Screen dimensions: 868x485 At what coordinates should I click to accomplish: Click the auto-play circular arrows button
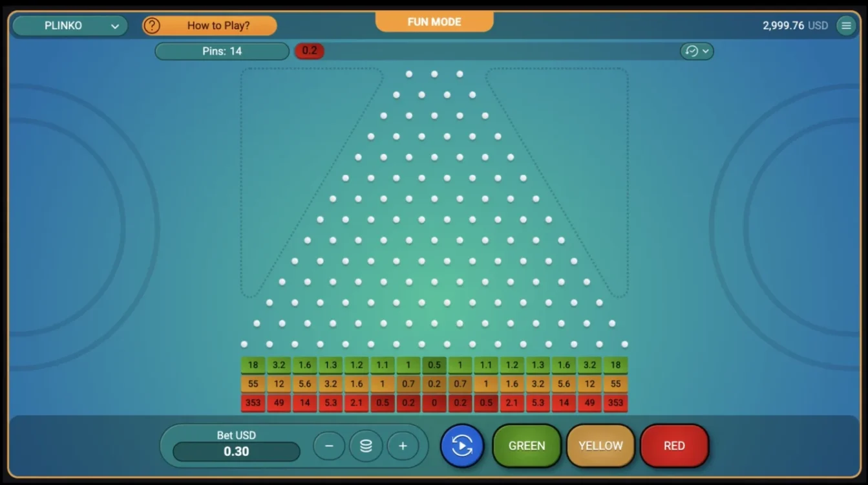coord(462,446)
